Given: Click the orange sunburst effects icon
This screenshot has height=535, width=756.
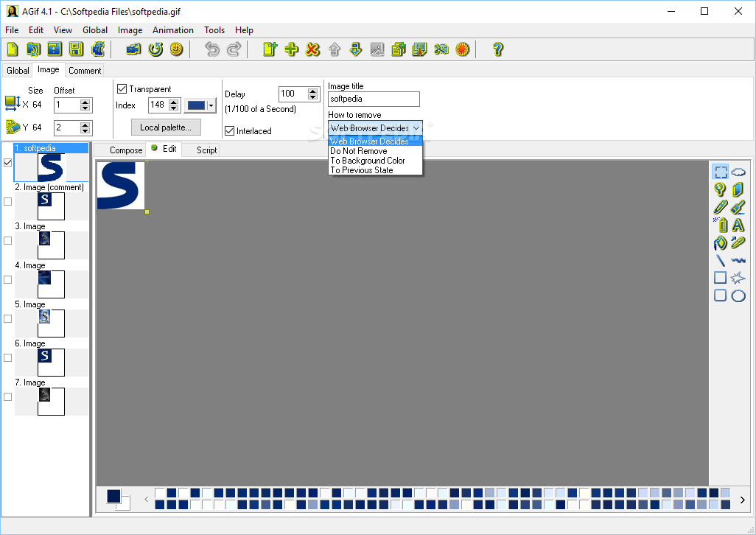Looking at the screenshot, I should click(x=463, y=49).
